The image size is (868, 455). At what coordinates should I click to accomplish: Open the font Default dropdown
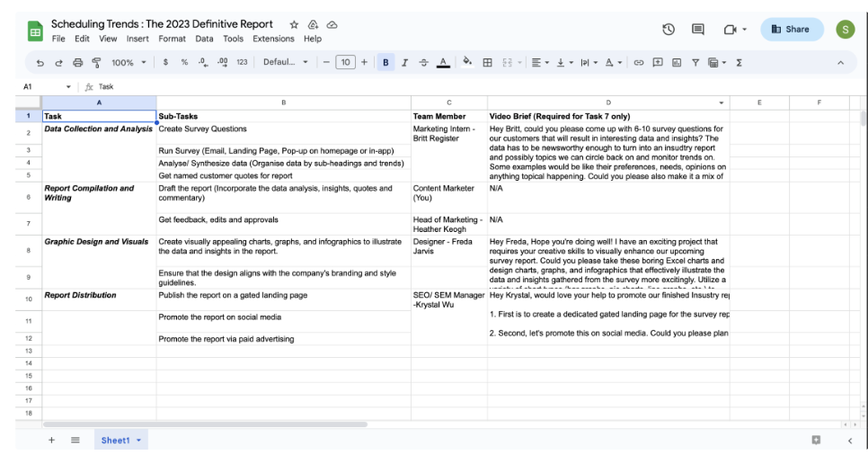click(x=285, y=62)
